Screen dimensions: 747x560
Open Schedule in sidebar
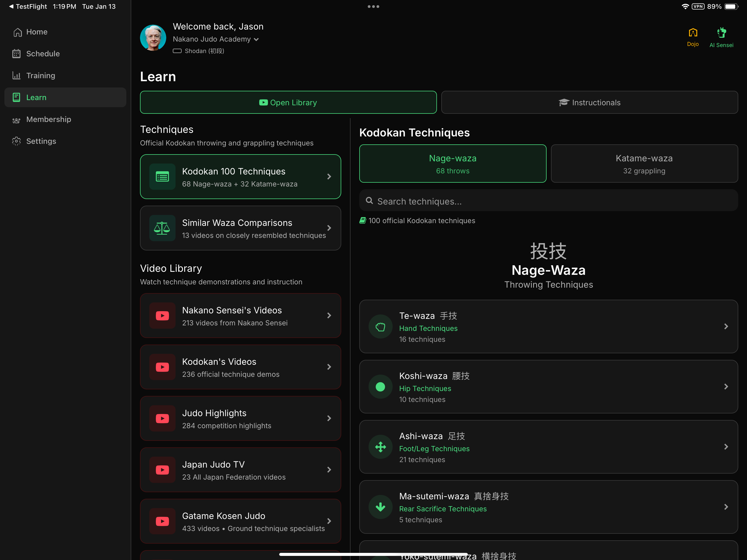[65, 54]
